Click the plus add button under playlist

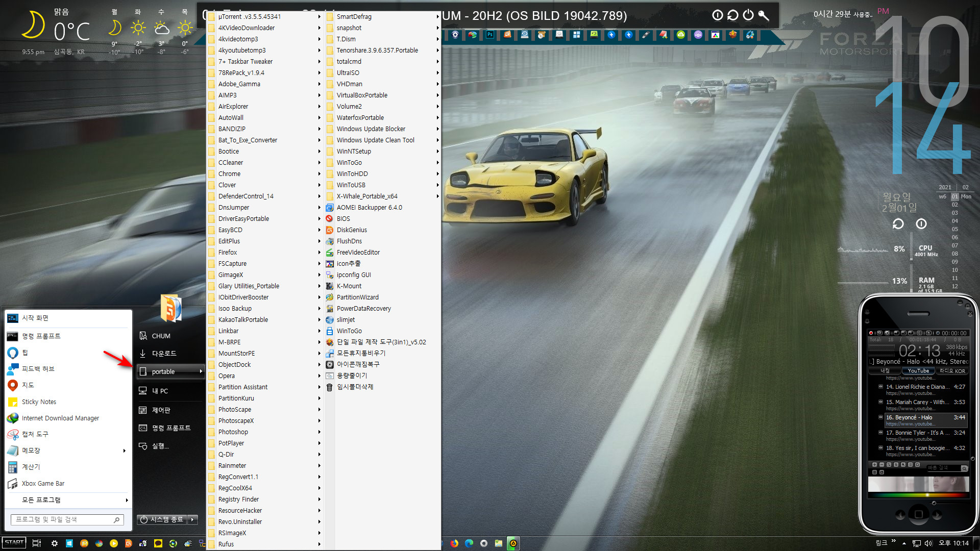874,465
